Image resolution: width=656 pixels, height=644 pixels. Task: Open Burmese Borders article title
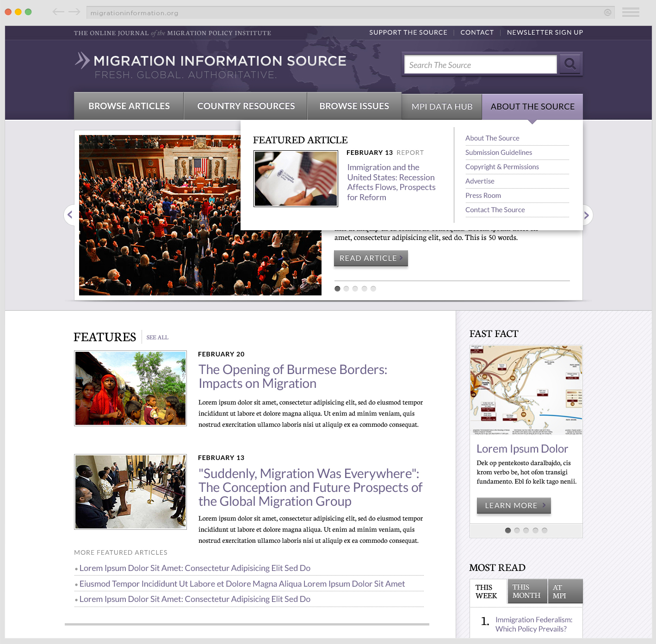(x=293, y=376)
